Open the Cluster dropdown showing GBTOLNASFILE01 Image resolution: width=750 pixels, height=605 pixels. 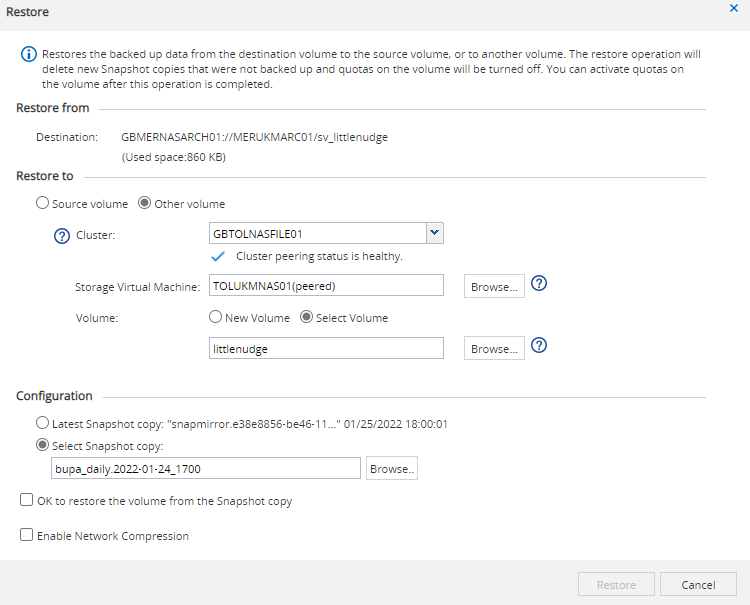pyautogui.click(x=434, y=233)
